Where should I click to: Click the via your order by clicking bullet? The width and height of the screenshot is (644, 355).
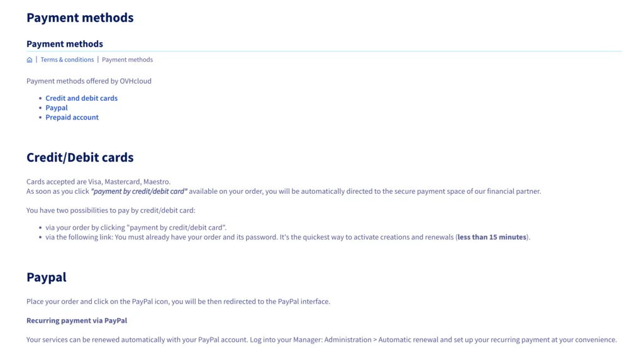pyautogui.click(x=136, y=228)
